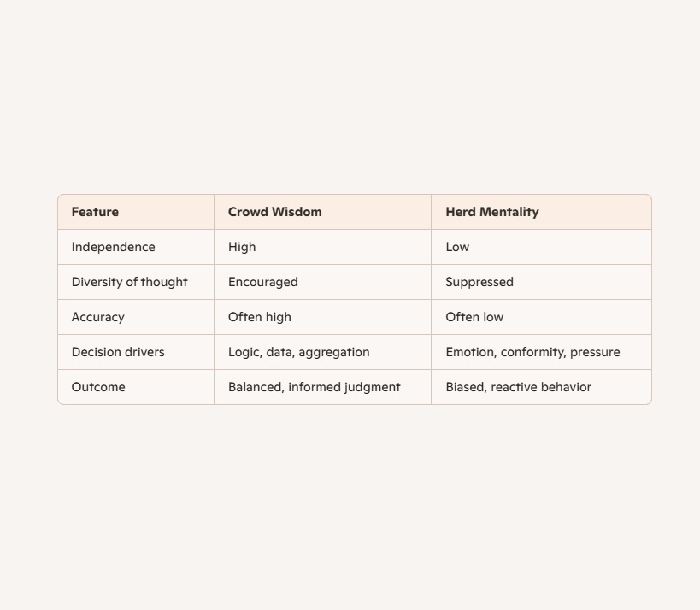The height and width of the screenshot is (610, 700).
Task: Select the Independence row label
Action: coord(113,247)
